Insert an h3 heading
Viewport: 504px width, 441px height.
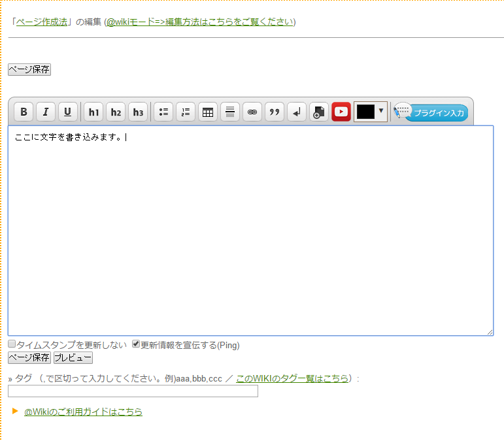tap(138, 112)
